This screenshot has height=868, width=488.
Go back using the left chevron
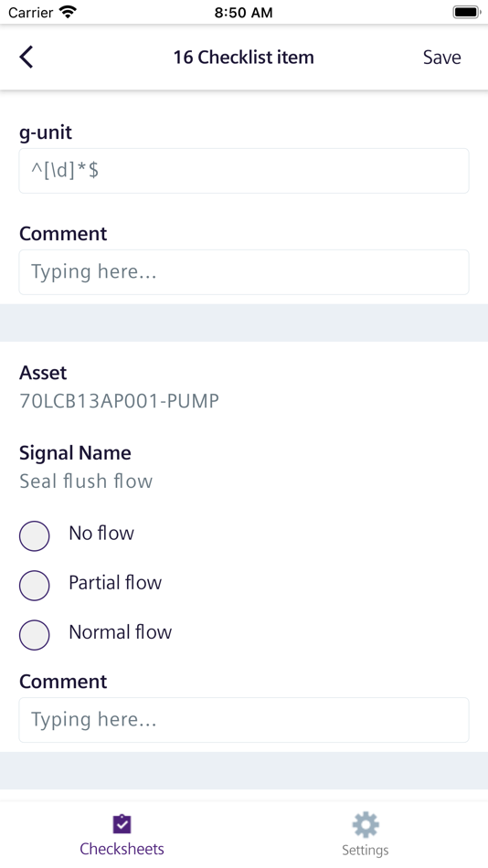click(26, 57)
